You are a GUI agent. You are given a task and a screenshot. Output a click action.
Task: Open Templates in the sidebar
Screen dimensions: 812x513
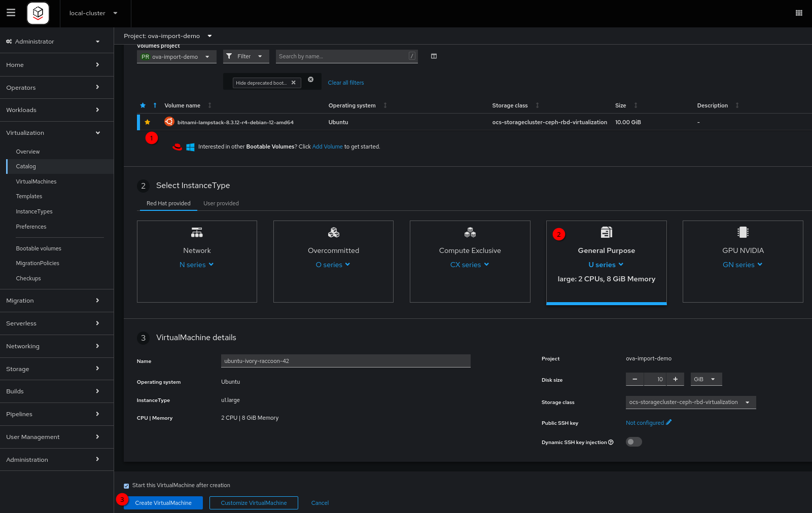pos(29,196)
